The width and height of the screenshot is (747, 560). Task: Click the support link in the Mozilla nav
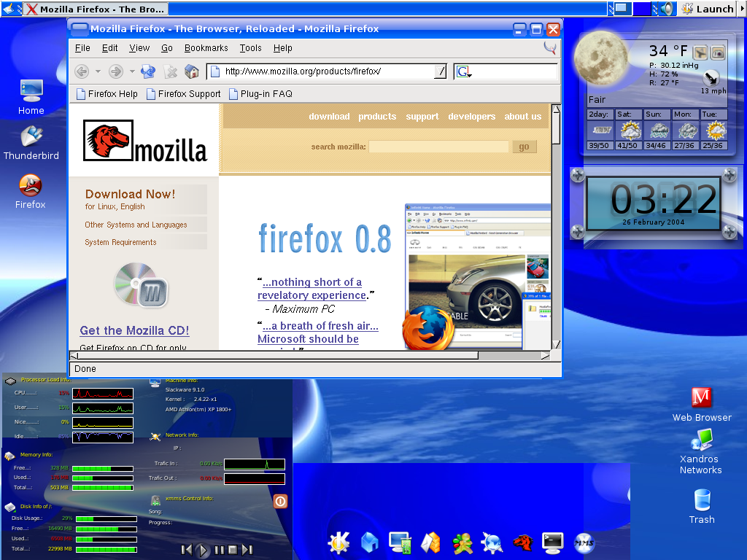point(422,116)
